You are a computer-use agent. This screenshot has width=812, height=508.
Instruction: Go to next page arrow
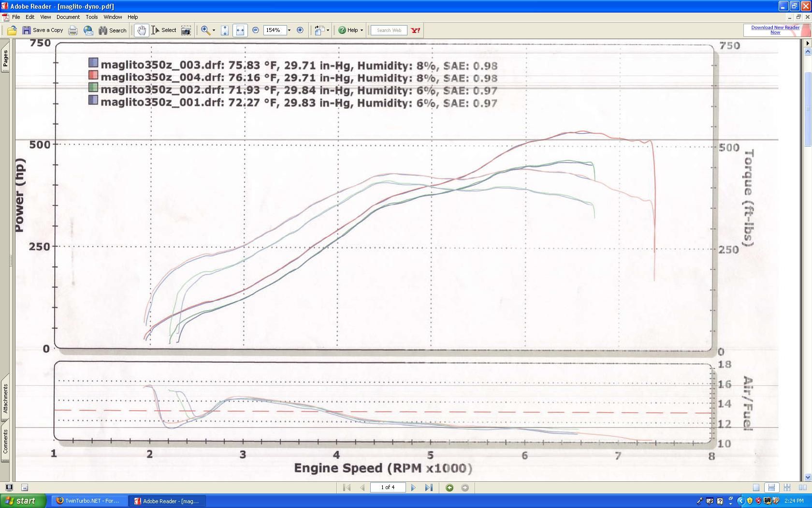tap(413, 488)
